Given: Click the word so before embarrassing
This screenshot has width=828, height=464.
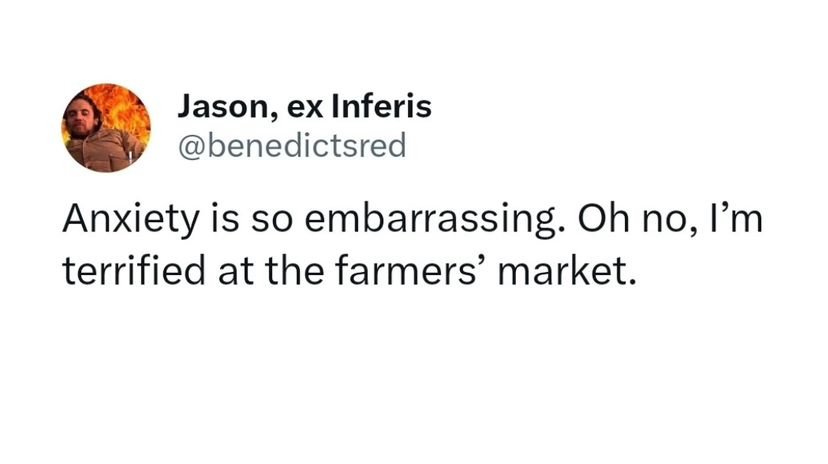Looking at the screenshot, I should tap(271, 222).
